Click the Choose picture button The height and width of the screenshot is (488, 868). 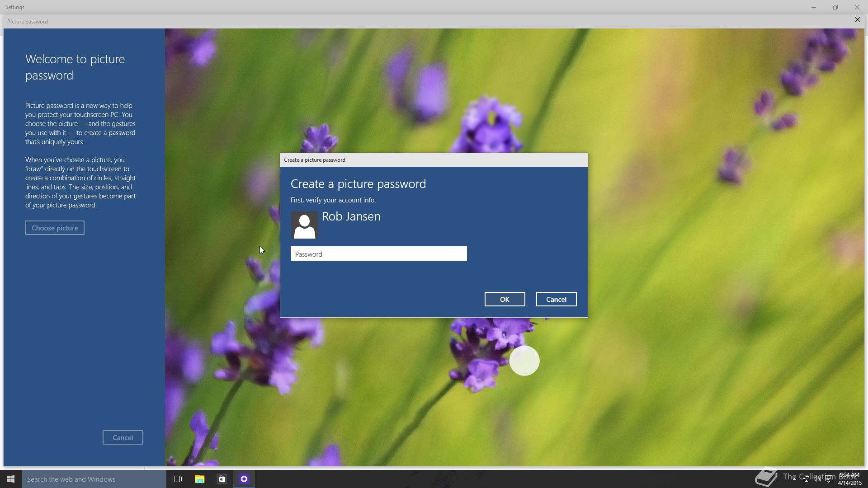(55, 228)
